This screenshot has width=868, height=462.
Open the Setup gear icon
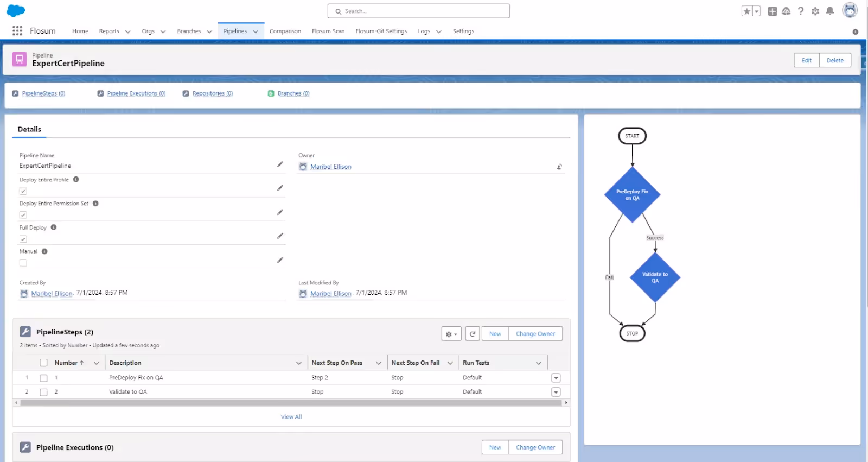point(815,11)
